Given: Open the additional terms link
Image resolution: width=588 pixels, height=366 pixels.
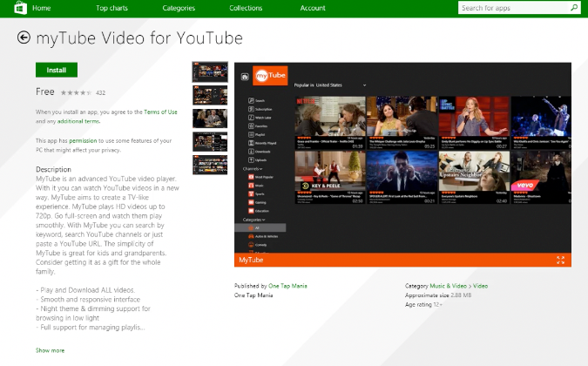Looking at the screenshot, I should (78, 121).
